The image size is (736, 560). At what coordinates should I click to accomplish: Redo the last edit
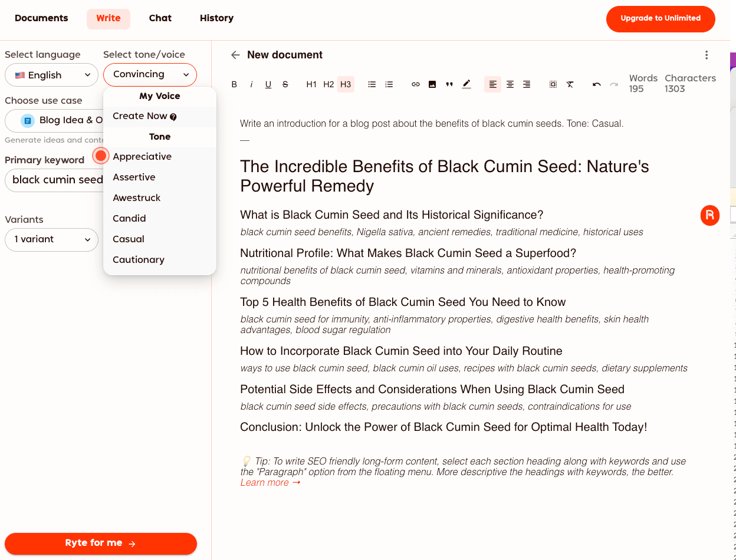point(614,84)
